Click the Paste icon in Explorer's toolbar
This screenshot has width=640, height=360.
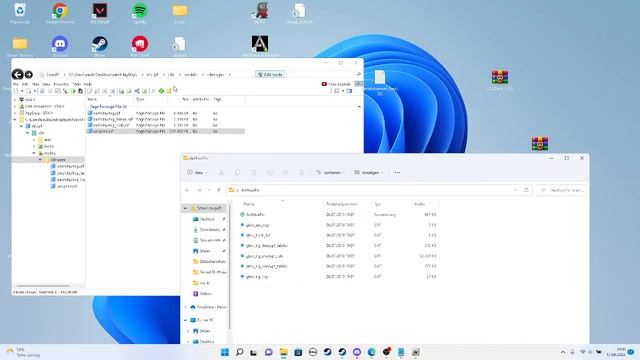click(253, 173)
